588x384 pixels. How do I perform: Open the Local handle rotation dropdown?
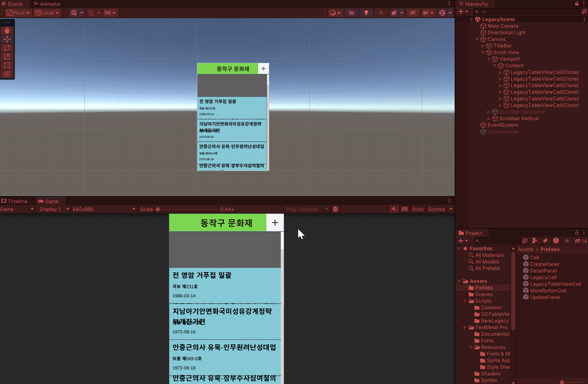(x=47, y=13)
